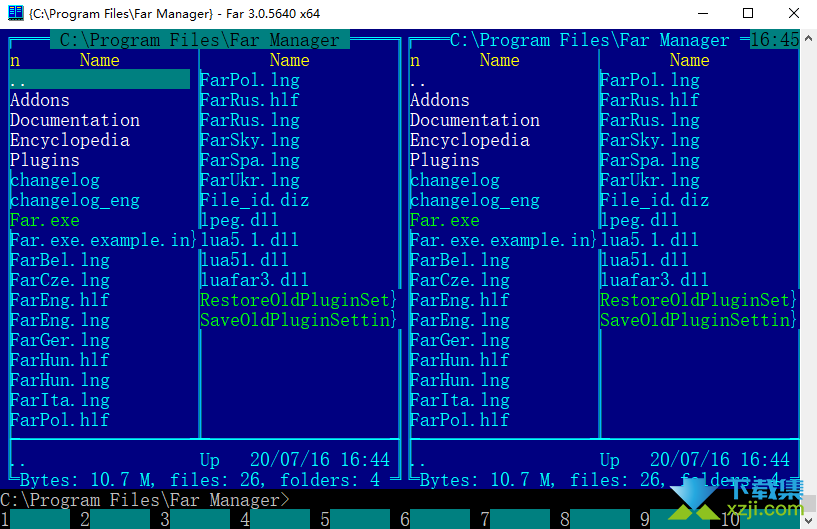Select Far.exe.example.ini in the left panel
817x529 pixels.
pyautogui.click(x=103, y=240)
